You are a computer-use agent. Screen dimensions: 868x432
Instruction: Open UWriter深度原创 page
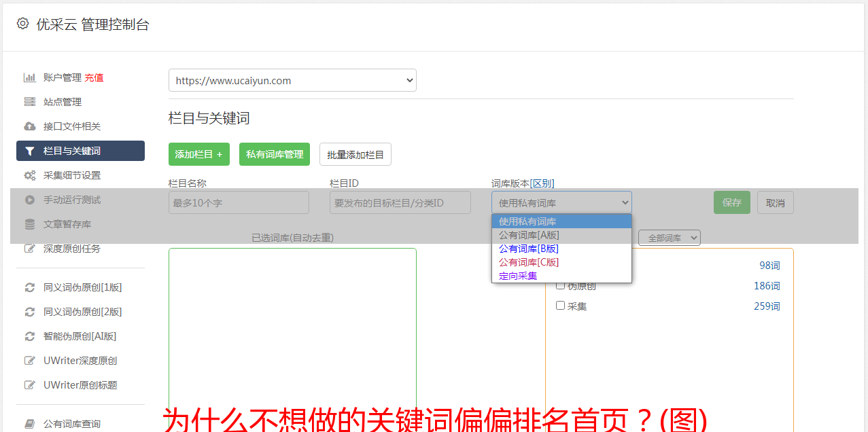(x=80, y=361)
